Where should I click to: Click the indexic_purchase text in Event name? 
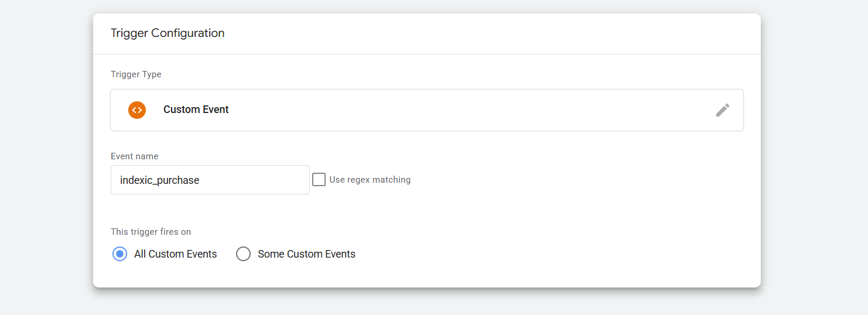tap(159, 180)
